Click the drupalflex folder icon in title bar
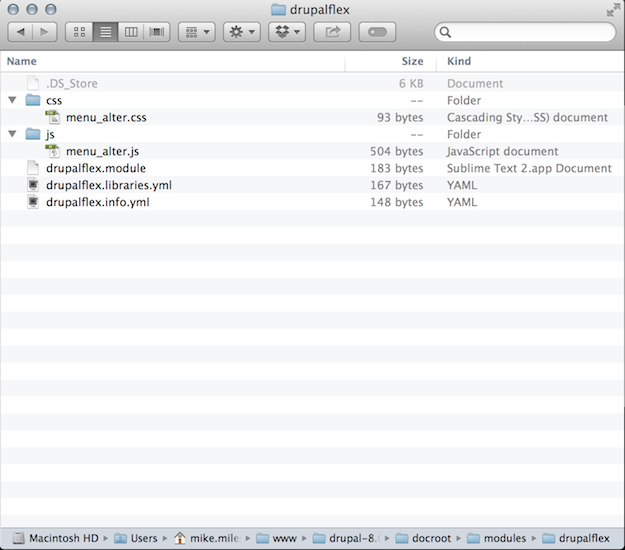625x550 pixels. pos(278,10)
